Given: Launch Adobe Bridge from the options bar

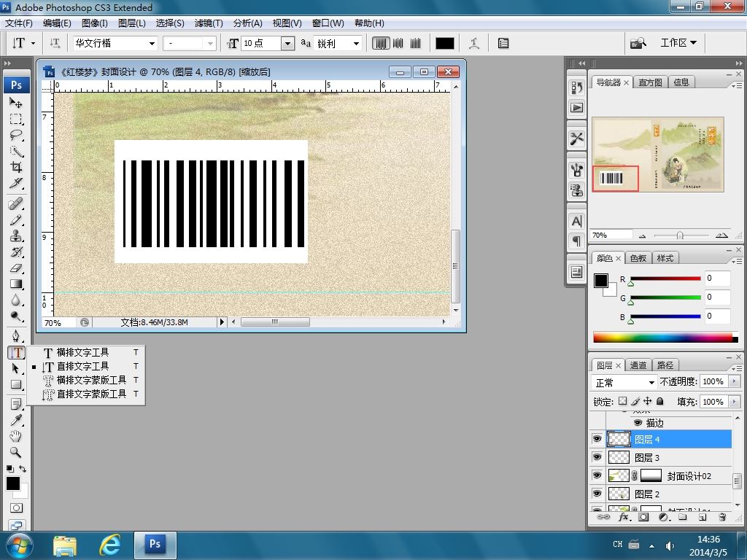Looking at the screenshot, I should click(x=638, y=43).
